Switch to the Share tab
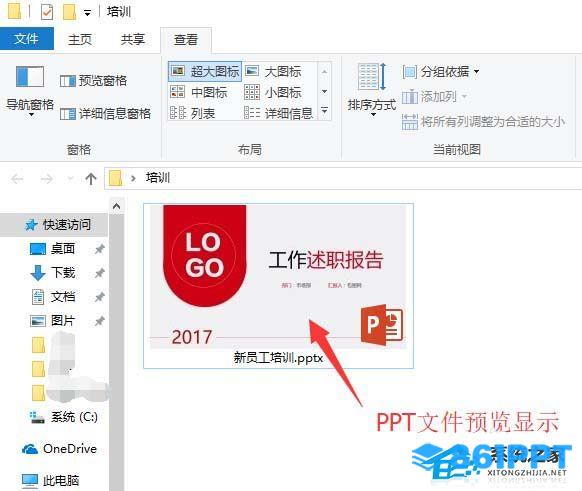Image resolution: width=582 pixels, height=491 pixels. point(133,39)
